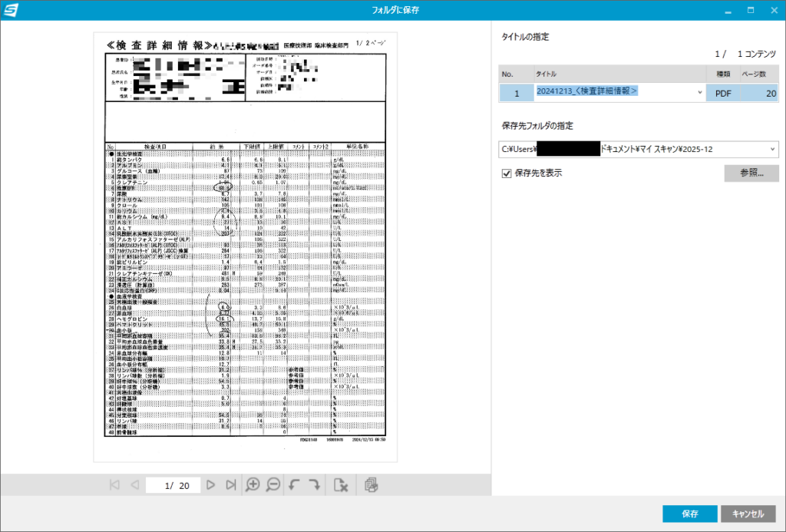
Task: Go to the first page
Action: coord(114,485)
